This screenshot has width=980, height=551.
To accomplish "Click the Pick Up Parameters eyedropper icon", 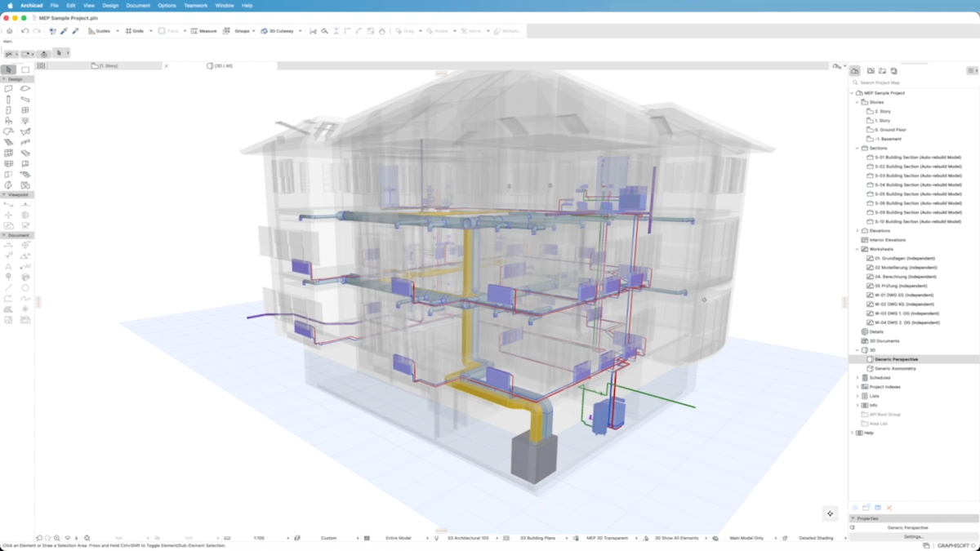I will pos(64,31).
